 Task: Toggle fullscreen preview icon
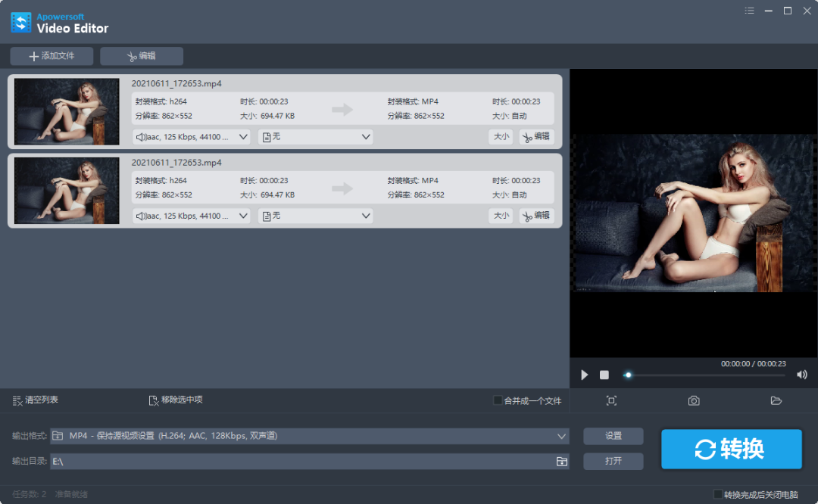click(x=611, y=401)
